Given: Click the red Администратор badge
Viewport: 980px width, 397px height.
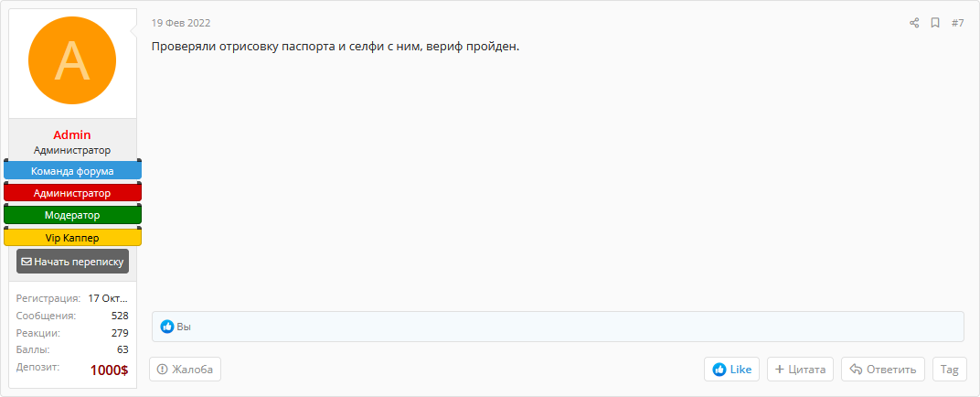Looking at the screenshot, I should coord(72,193).
